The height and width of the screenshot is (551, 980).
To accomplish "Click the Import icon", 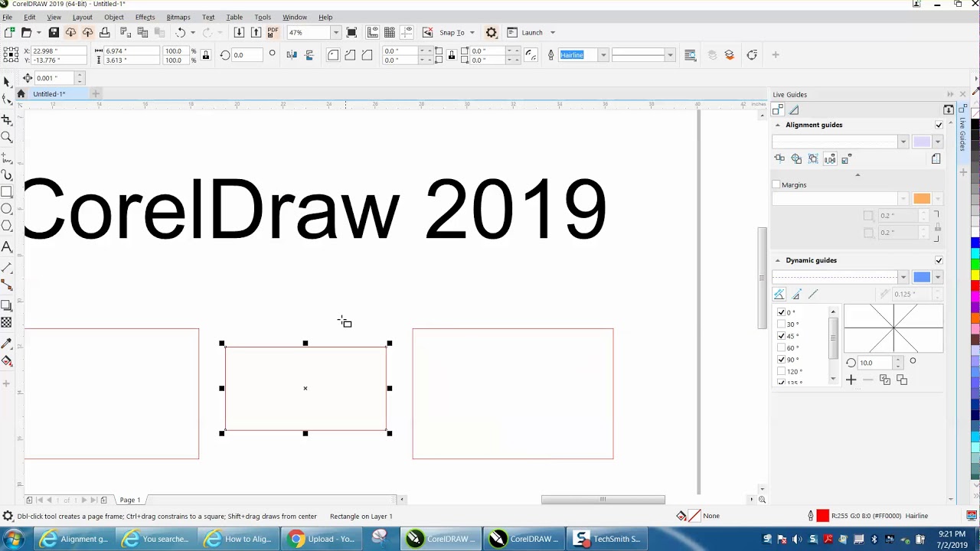I will [239, 32].
